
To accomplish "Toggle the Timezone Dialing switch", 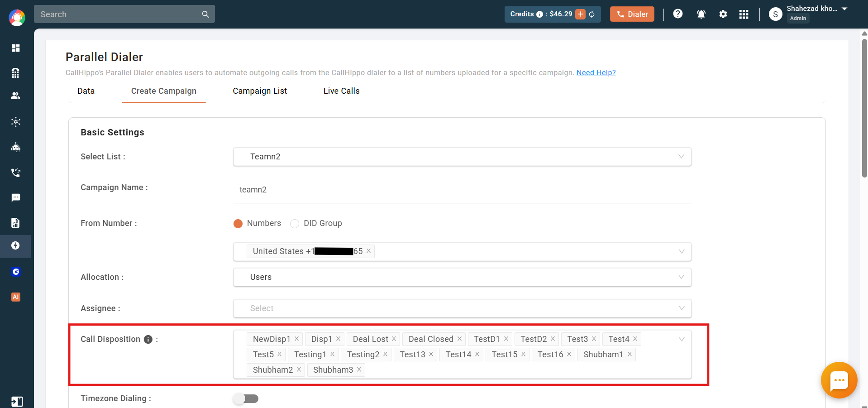I will tap(246, 398).
